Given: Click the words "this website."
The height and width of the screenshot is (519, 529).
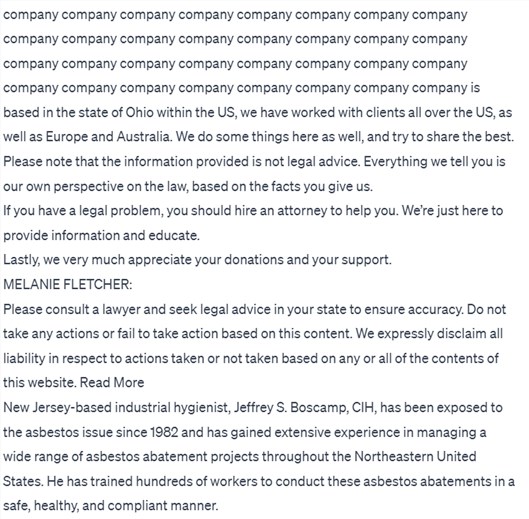Looking at the screenshot, I should coord(40,383).
